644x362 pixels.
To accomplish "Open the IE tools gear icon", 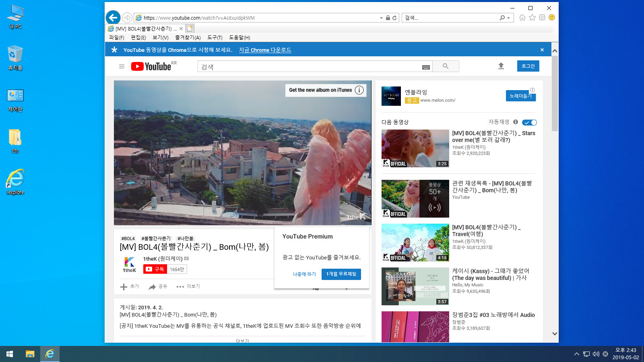I will [542, 17].
